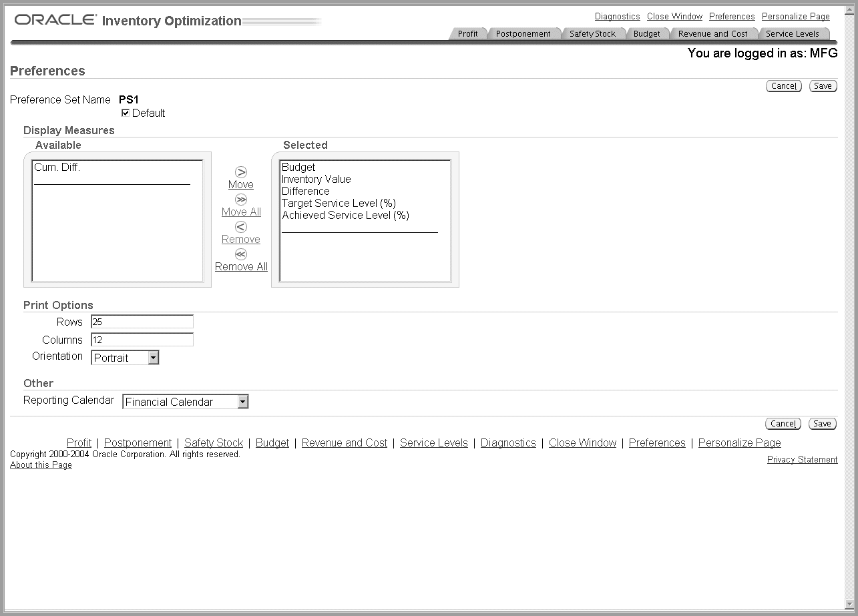The height and width of the screenshot is (616, 858).
Task: Click the Remove text link
Action: point(241,240)
